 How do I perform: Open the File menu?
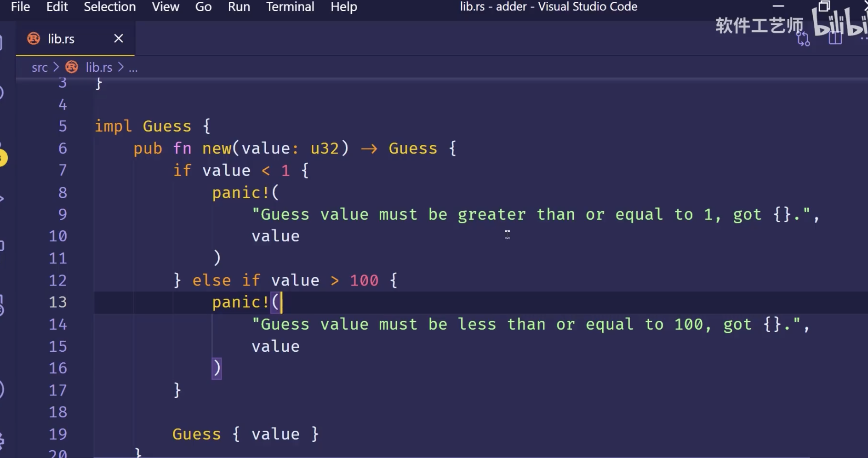coord(20,7)
